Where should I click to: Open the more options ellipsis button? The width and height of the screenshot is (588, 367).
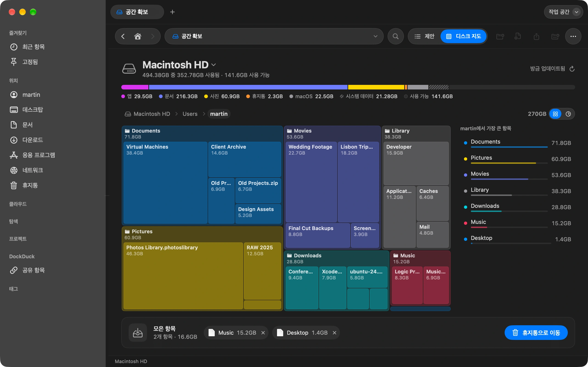573,36
